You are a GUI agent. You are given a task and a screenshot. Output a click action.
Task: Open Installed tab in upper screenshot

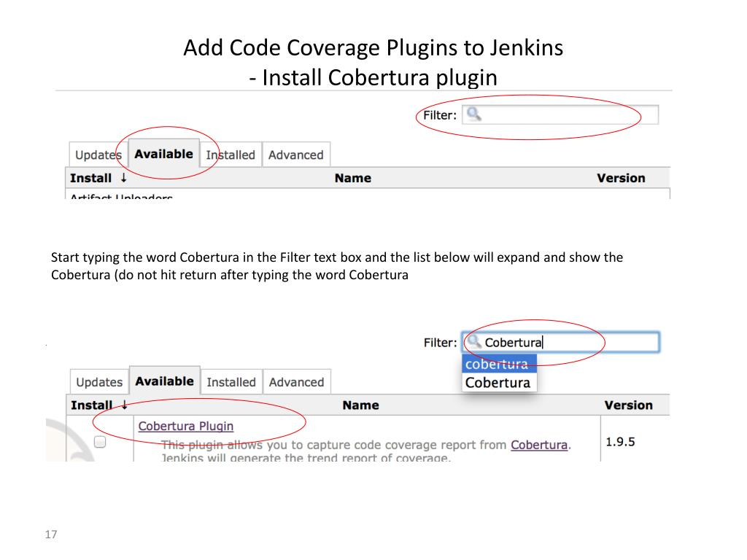[x=231, y=155]
